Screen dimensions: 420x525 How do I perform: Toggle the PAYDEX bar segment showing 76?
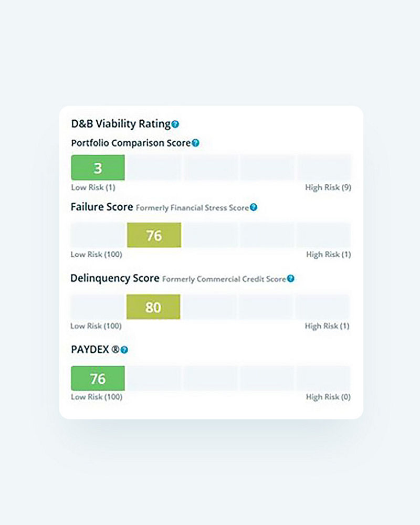pyautogui.click(x=98, y=378)
